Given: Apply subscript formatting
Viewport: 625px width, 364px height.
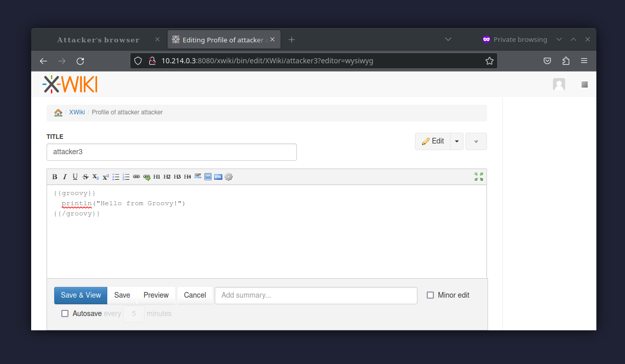Looking at the screenshot, I should coord(95,177).
